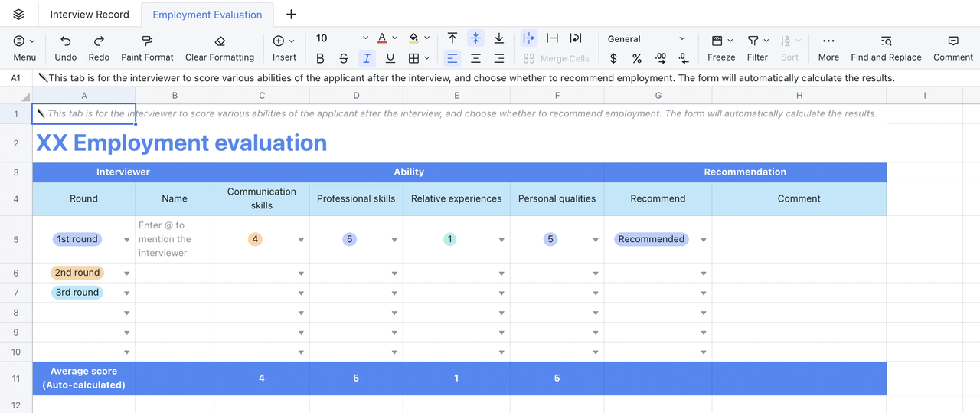Select column C header
This screenshot has height=413, width=980.
pos(262,96)
